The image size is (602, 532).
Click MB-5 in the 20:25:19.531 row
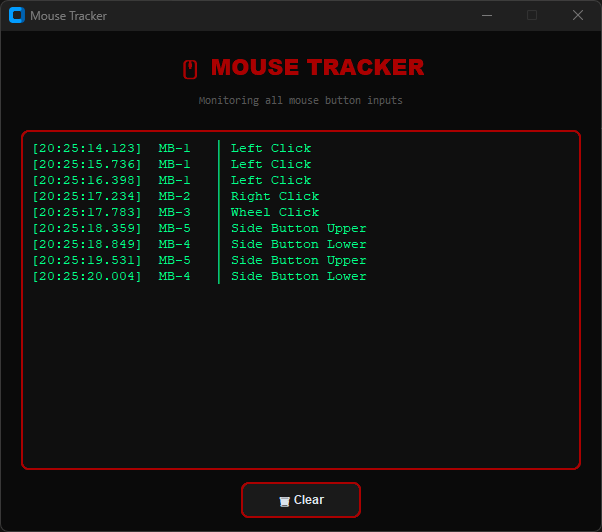coord(174,261)
